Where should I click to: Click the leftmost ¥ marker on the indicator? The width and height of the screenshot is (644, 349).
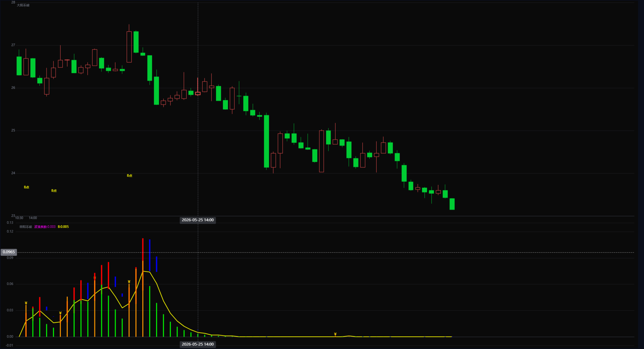26,303
